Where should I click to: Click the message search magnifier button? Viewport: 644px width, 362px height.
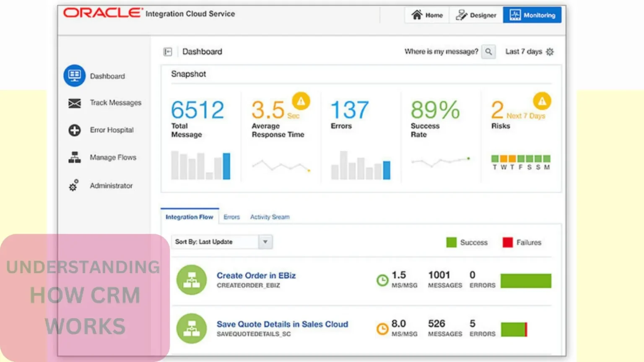[x=488, y=52]
